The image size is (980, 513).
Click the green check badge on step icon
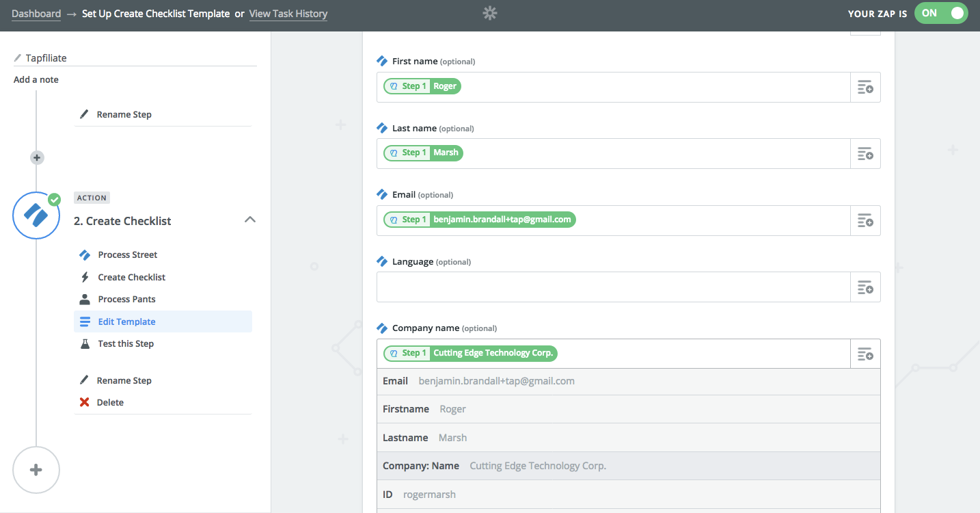click(54, 199)
